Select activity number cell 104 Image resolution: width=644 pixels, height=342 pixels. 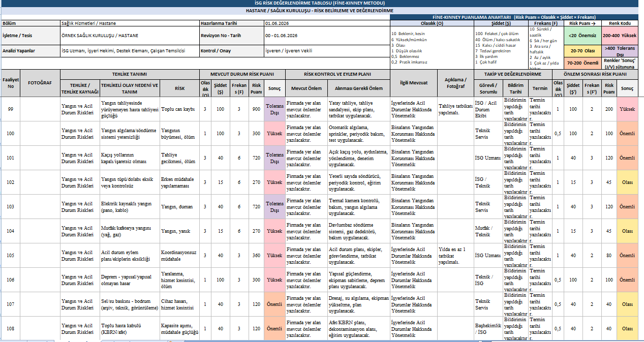(11, 231)
